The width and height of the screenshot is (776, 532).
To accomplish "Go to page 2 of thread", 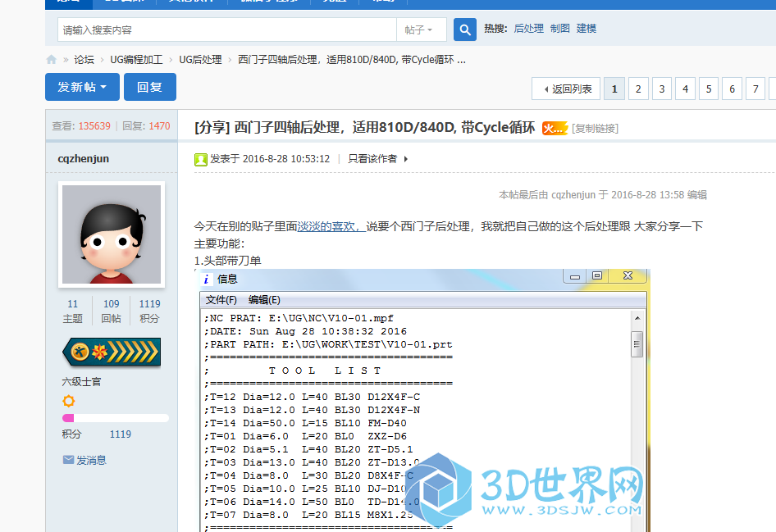I will [638, 89].
